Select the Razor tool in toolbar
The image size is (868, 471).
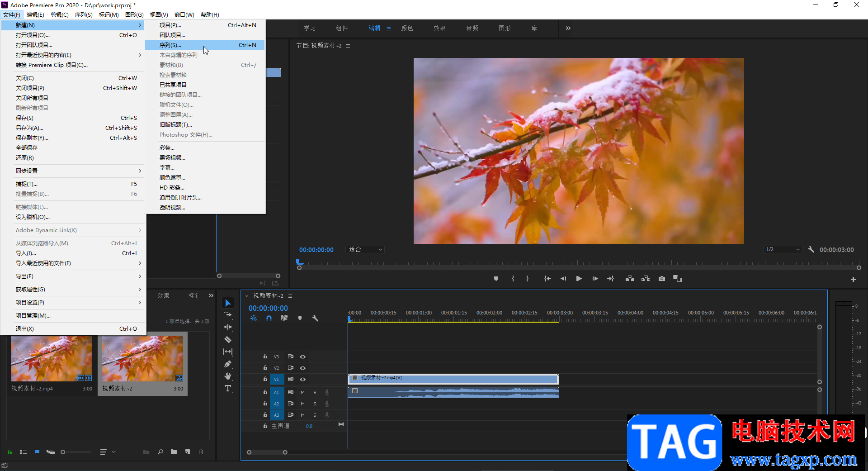coord(228,339)
